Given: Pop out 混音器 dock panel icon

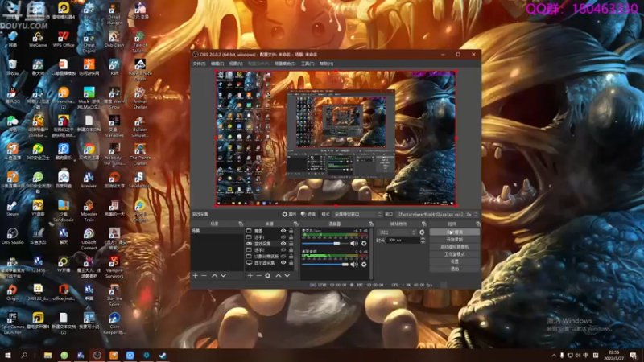Looking at the screenshot, I should pos(371,224).
